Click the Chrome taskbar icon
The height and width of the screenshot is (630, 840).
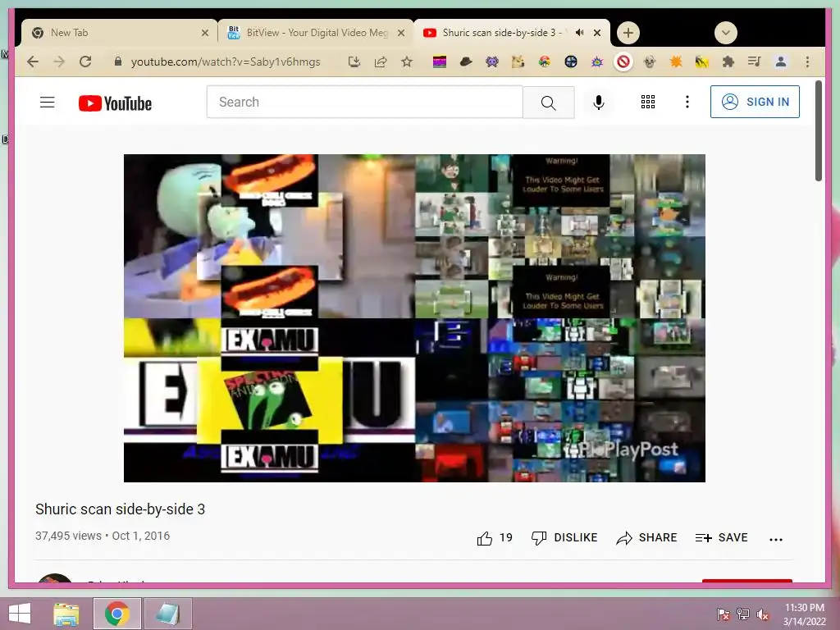(x=117, y=614)
